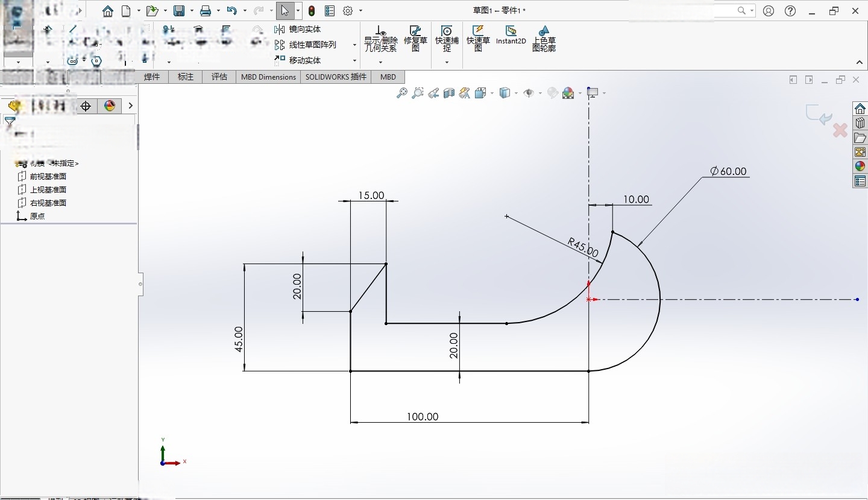Click Zoom to Fit magnifier icon

click(402, 93)
